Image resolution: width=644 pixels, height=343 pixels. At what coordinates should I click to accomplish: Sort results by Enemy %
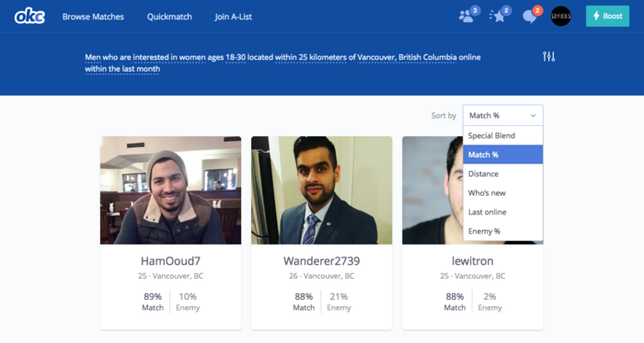click(502, 231)
